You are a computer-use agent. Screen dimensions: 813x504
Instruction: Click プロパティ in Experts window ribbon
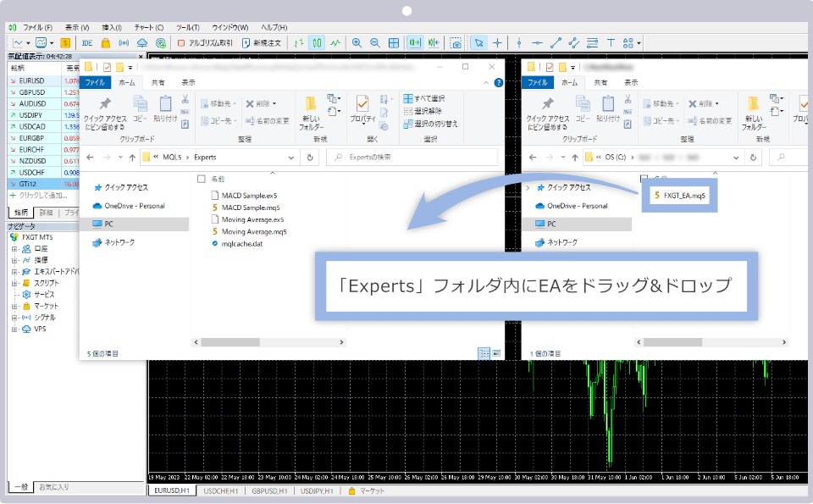362,110
